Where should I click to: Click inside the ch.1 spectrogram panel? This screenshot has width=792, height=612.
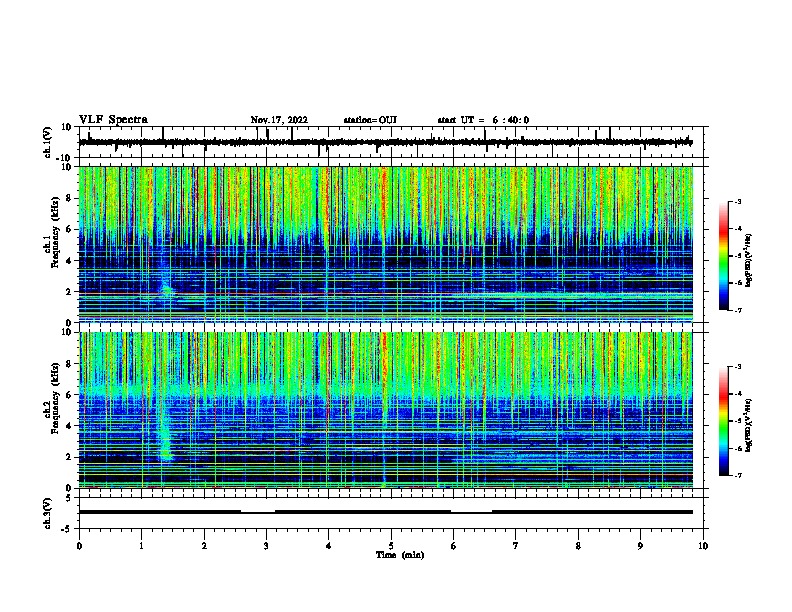pos(386,244)
